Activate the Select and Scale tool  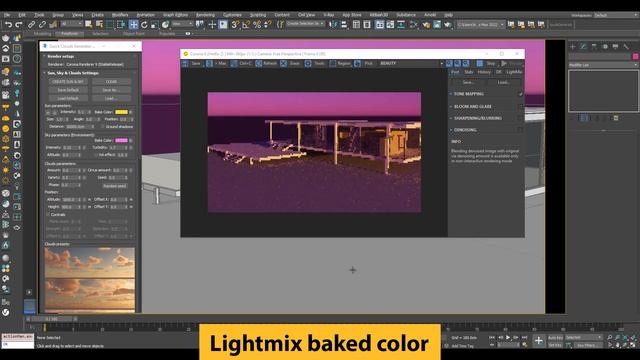[154, 25]
